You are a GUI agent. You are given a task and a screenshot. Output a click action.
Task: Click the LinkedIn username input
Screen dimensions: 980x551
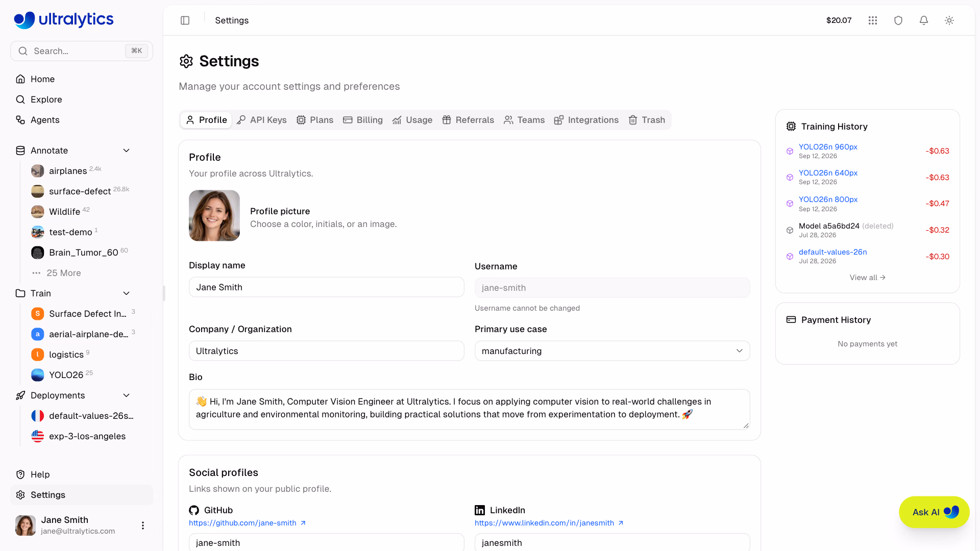pyautogui.click(x=612, y=542)
